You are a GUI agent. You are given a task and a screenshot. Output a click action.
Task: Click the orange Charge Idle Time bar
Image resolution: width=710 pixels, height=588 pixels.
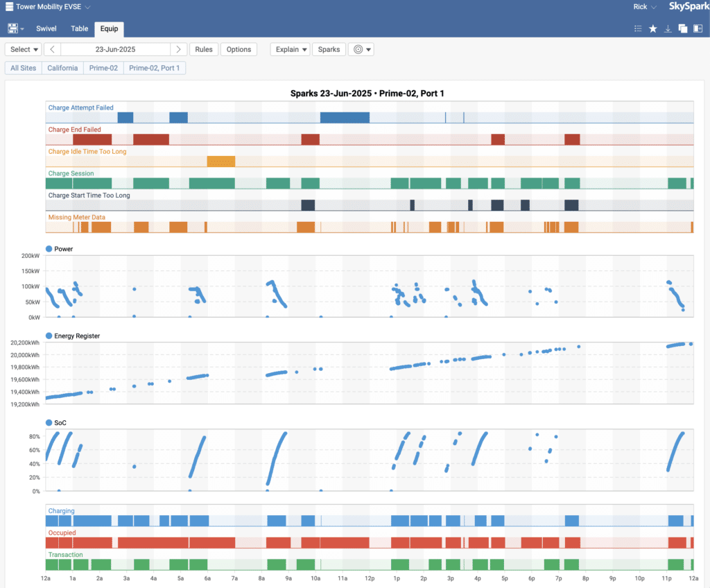coord(220,162)
